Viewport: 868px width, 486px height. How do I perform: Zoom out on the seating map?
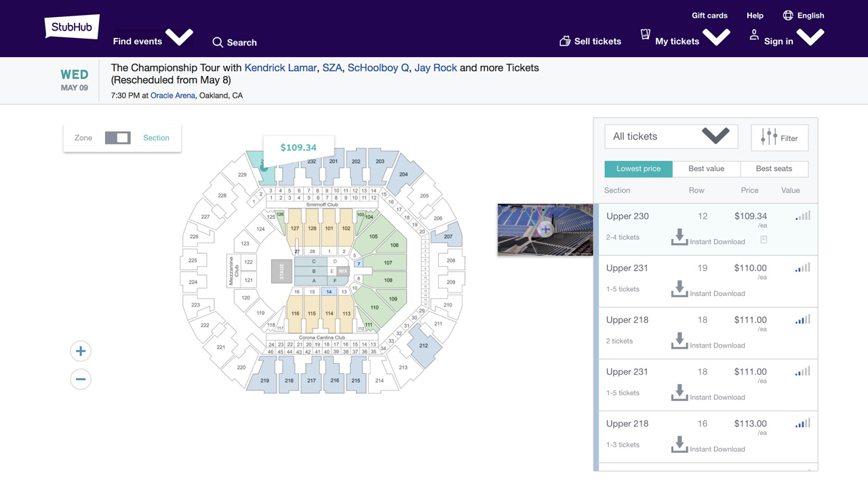click(x=81, y=379)
